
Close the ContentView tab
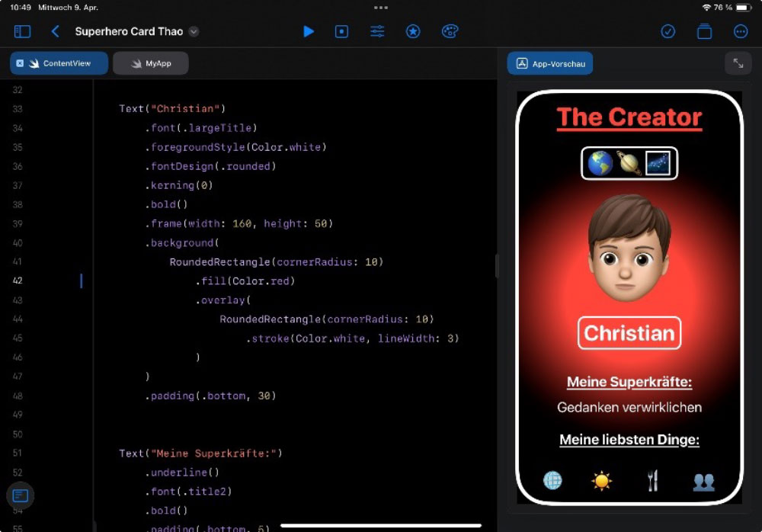coord(20,63)
